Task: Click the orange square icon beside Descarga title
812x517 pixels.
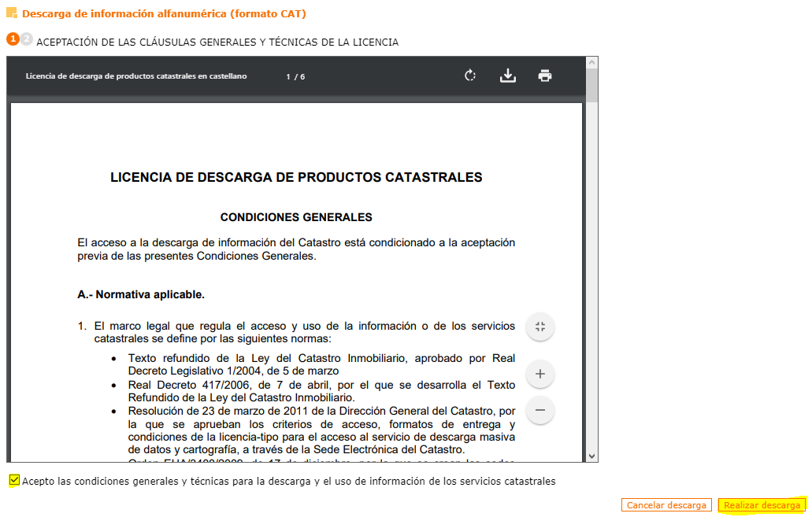Action: (11, 13)
